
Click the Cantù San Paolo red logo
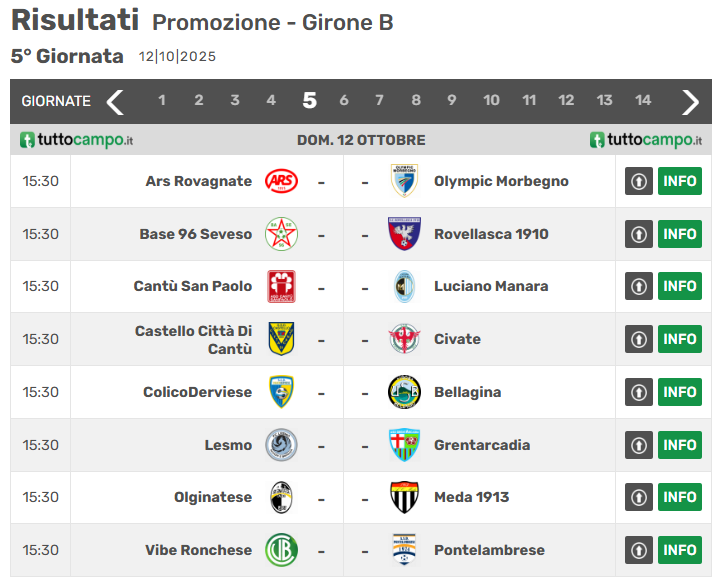coord(281,286)
